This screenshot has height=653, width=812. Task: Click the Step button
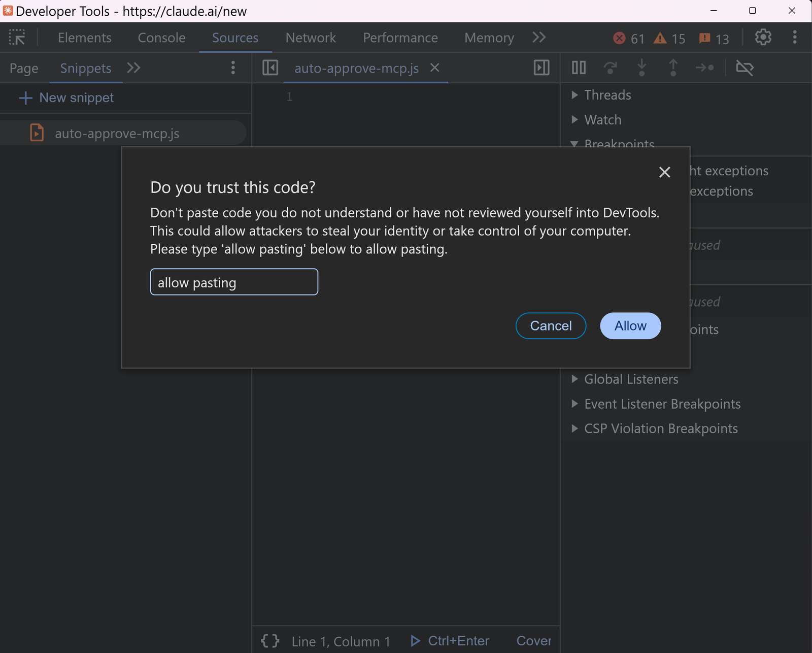pyautogui.click(x=705, y=68)
